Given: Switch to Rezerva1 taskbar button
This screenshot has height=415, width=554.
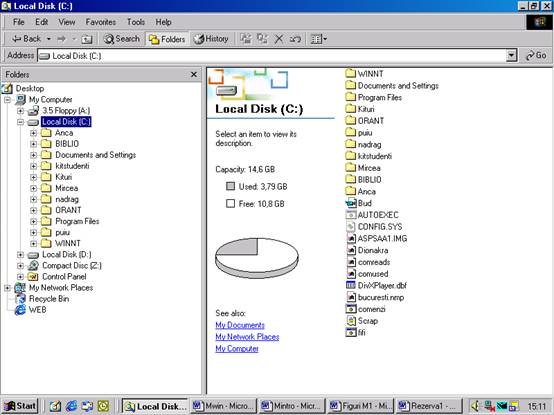Looking at the screenshot, I should (429, 406).
